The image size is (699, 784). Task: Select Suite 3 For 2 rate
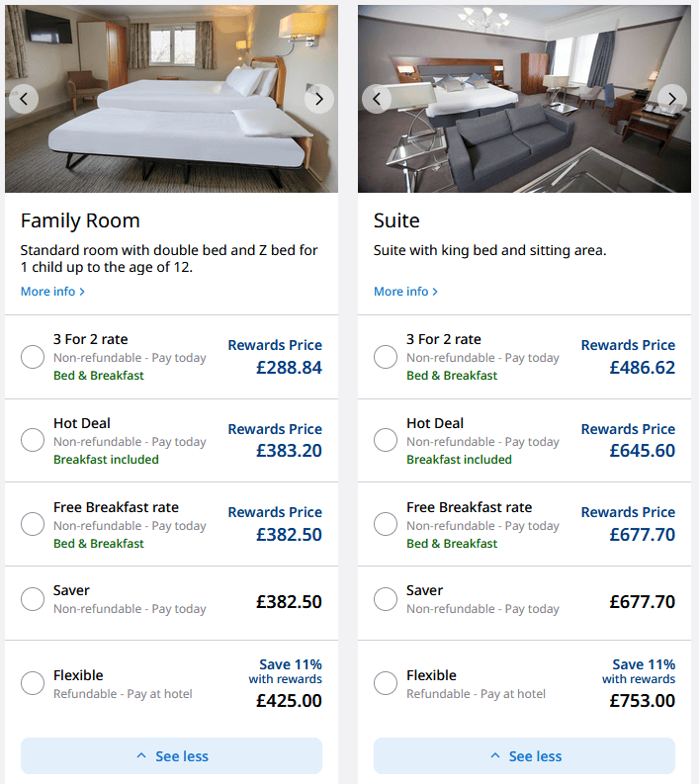point(386,357)
